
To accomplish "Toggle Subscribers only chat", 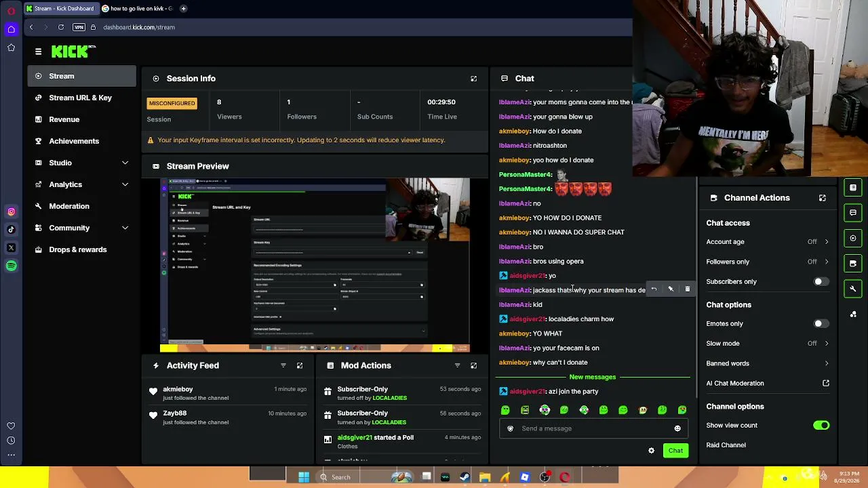I will (x=821, y=281).
